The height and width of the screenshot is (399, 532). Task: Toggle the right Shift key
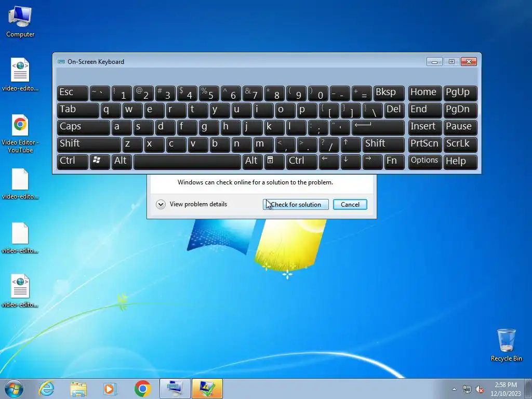coord(383,144)
